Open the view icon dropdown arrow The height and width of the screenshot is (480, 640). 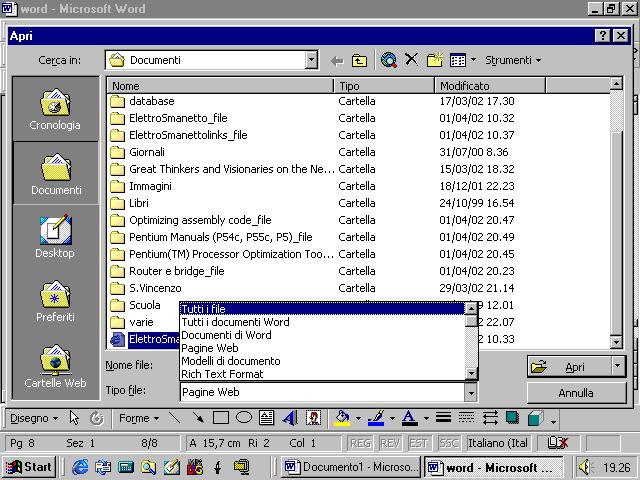[473, 60]
